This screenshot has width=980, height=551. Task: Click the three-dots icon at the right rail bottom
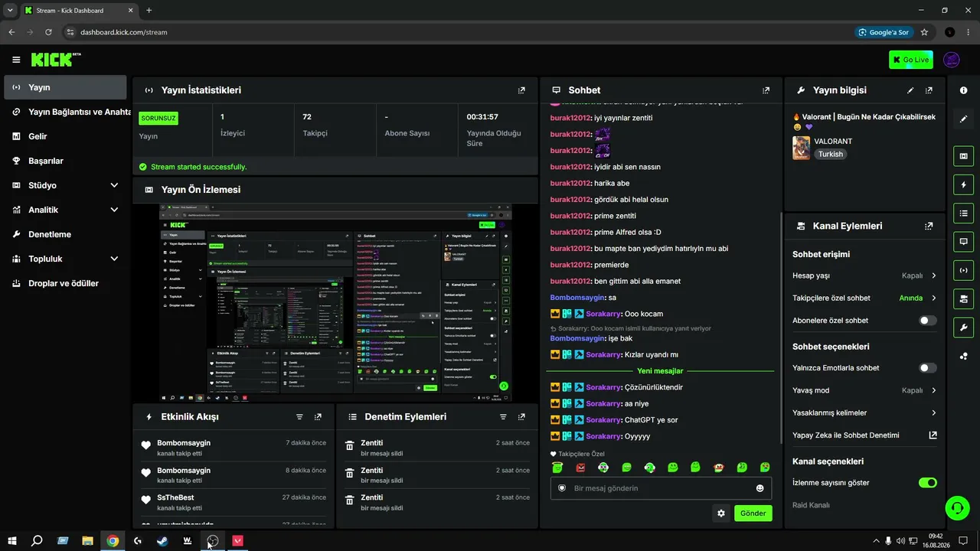[963, 356]
